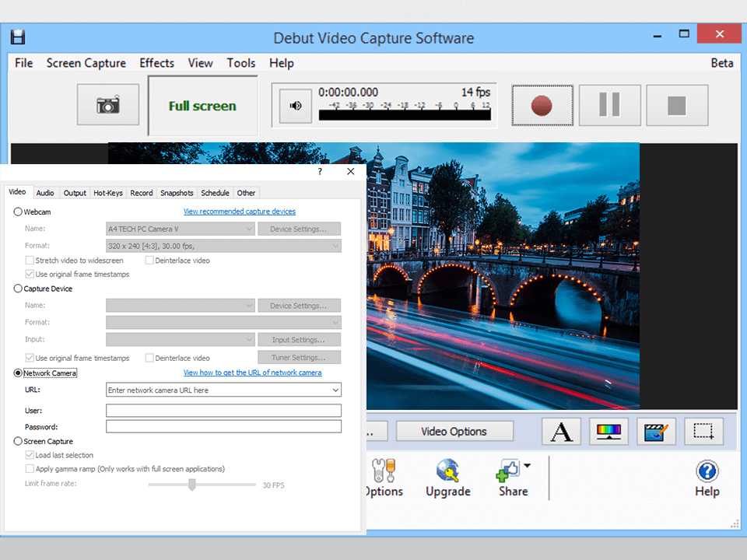Click View recommended capture devices link

240,212
